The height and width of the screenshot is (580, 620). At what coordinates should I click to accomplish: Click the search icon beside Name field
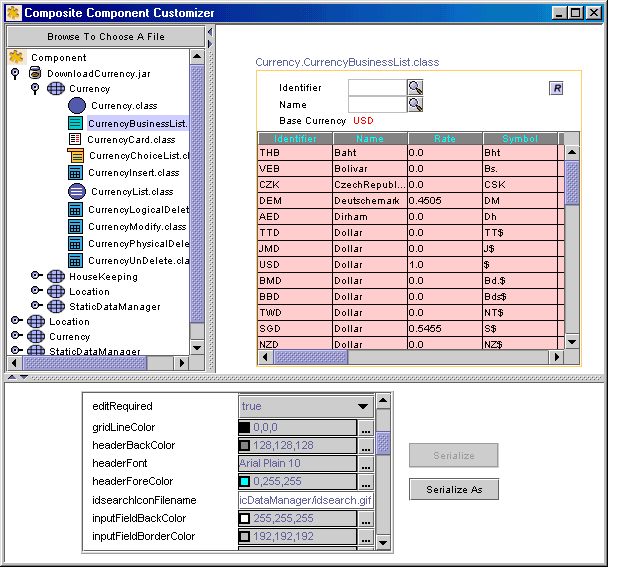click(x=415, y=104)
